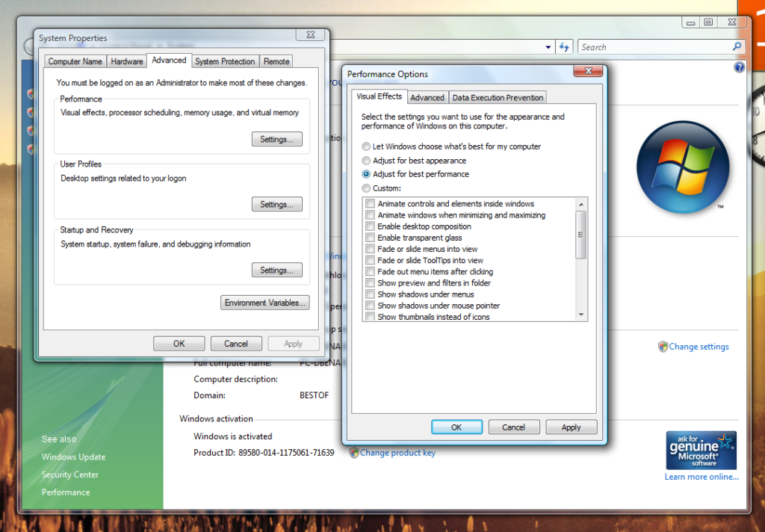Screen dimensions: 765x532
Task: Cancel the System Properties dialog
Action: coord(236,344)
